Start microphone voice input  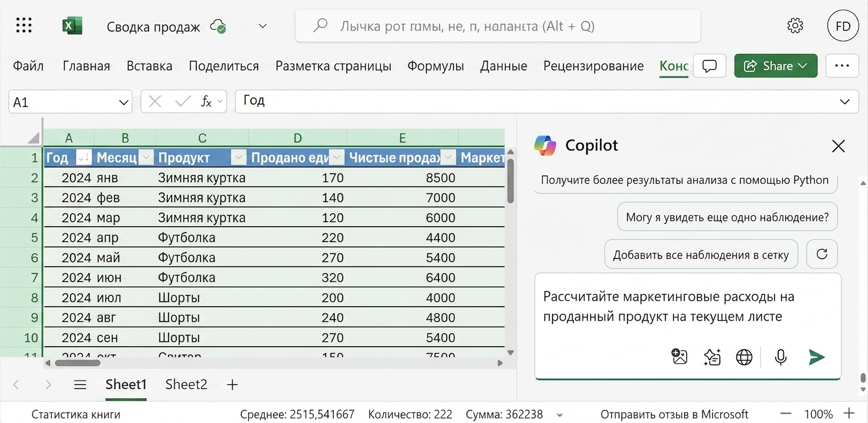780,357
